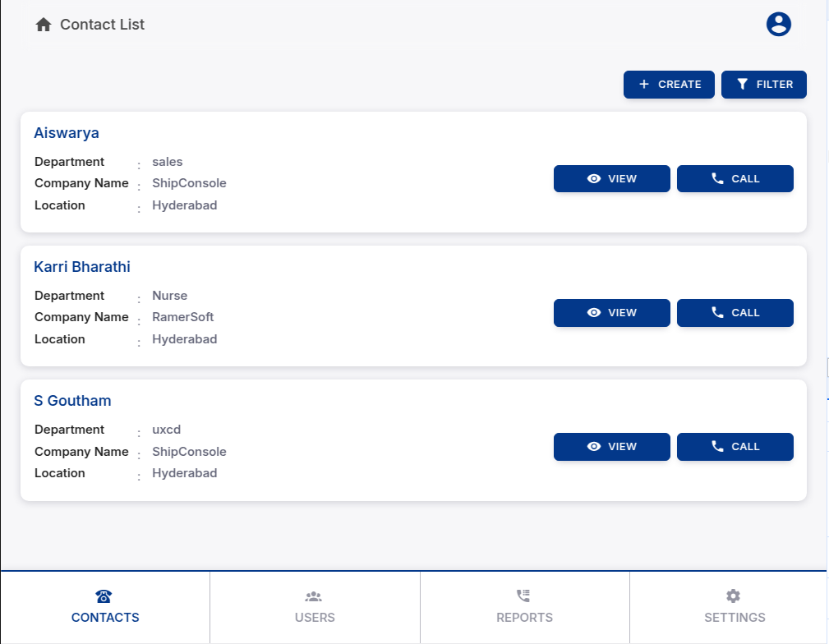The image size is (829, 644).
Task: View Aiswarya's contact details
Action: tap(611, 179)
